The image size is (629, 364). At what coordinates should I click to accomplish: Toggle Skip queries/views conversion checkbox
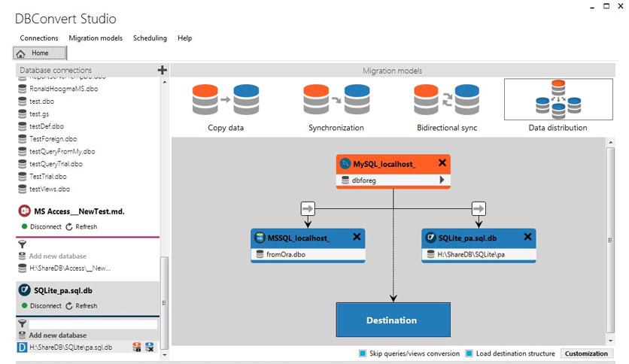[363, 353]
